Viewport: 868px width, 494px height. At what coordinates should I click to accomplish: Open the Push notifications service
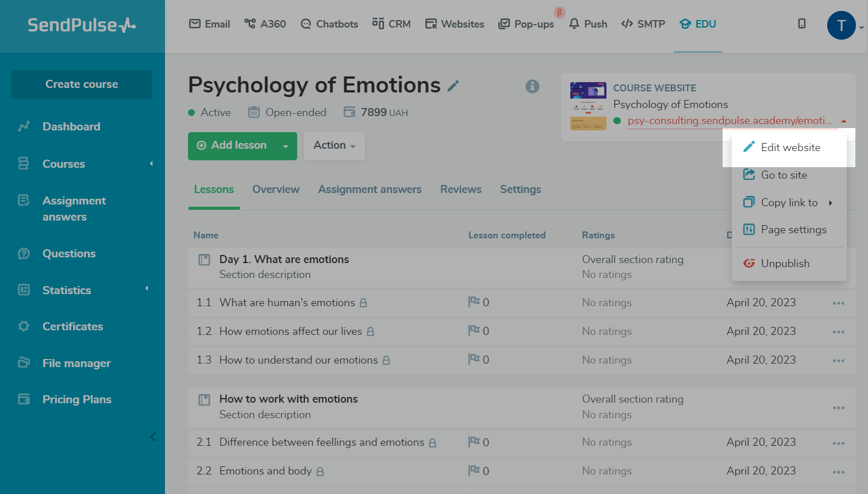588,24
